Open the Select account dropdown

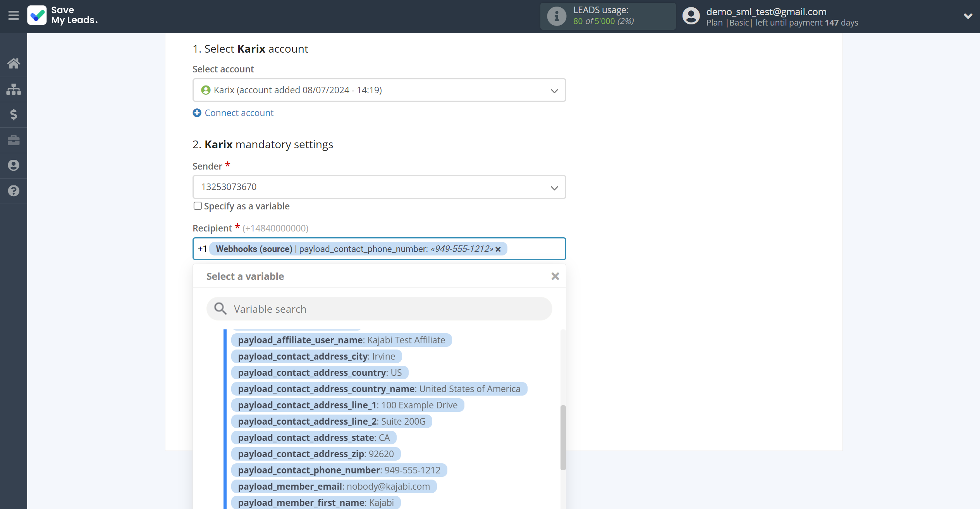(379, 90)
